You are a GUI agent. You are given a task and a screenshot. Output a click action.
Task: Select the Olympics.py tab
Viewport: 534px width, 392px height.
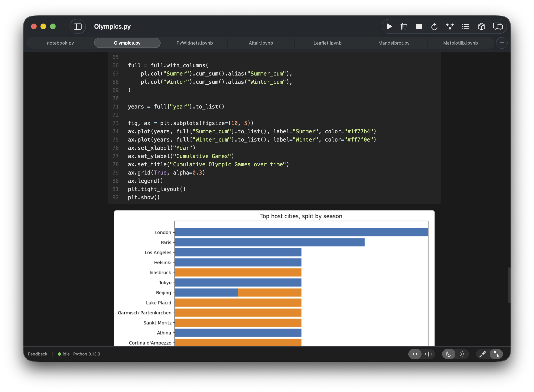click(x=127, y=43)
